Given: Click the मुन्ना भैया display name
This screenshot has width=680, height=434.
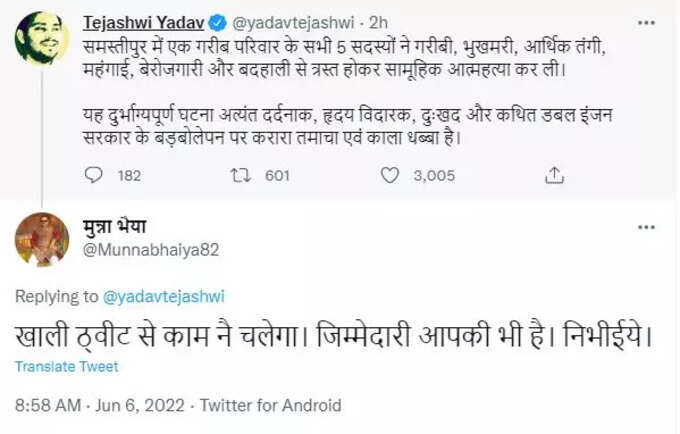Looking at the screenshot, I should [x=114, y=226].
